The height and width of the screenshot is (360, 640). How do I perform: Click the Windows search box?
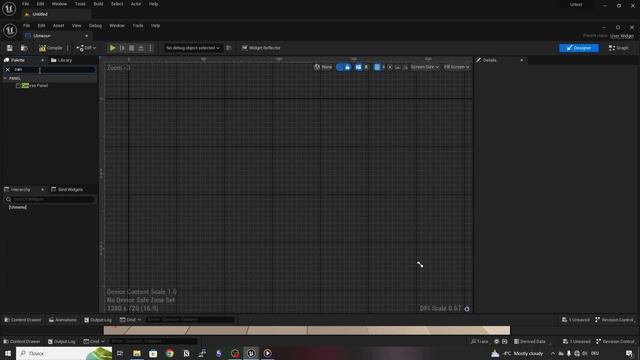coord(64,353)
